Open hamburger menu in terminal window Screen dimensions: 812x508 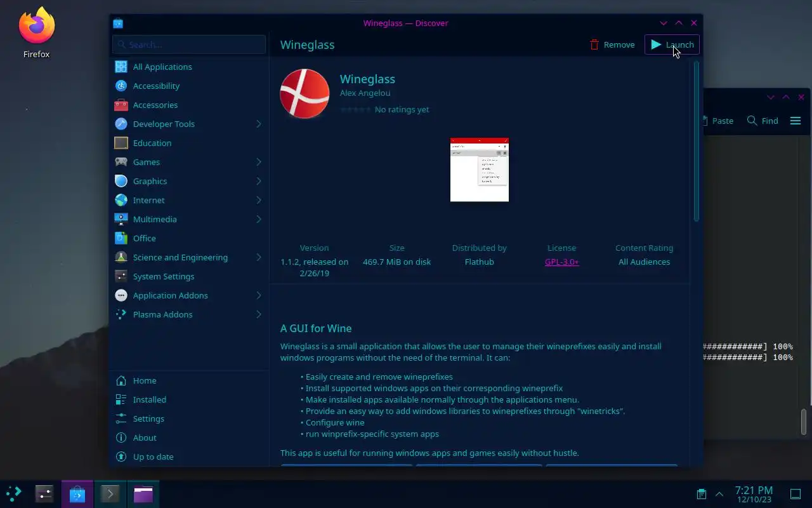(x=796, y=121)
